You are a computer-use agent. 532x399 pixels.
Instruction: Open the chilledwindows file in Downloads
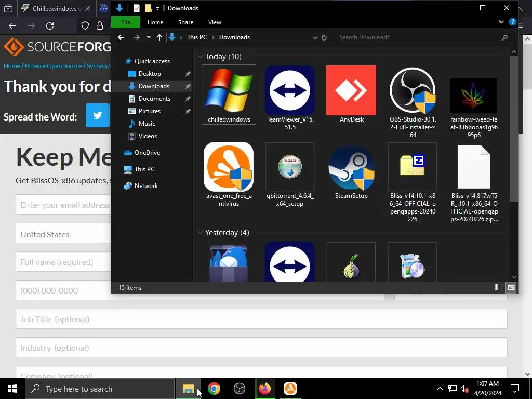tap(229, 95)
